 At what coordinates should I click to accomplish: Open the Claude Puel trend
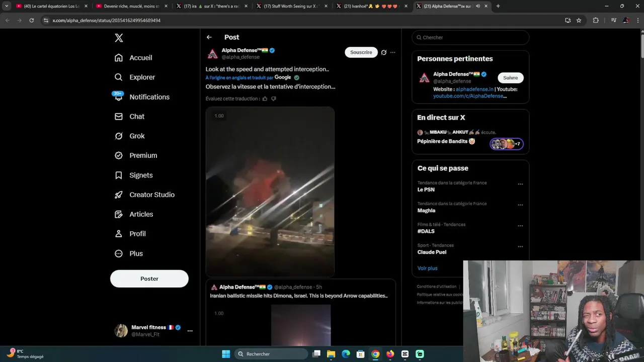point(432,252)
